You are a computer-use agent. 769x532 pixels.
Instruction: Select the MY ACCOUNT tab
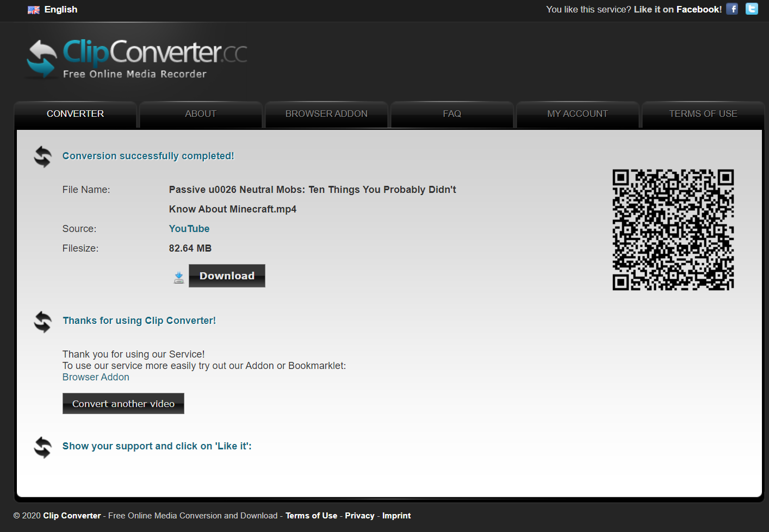coord(578,114)
